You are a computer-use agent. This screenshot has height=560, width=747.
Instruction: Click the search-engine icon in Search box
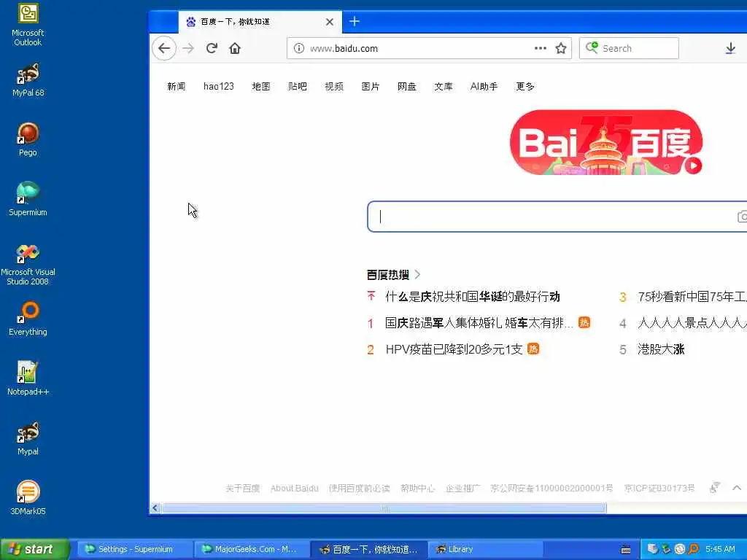pyautogui.click(x=592, y=47)
